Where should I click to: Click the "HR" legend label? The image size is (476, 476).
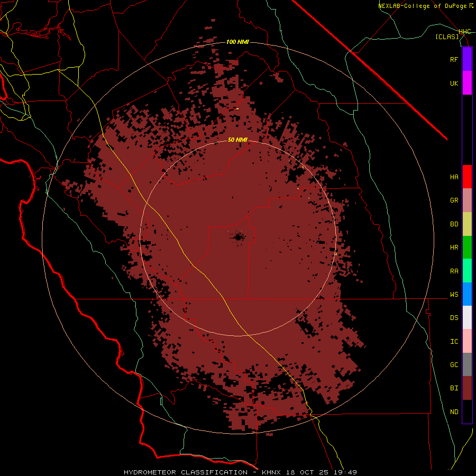(454, 248)
